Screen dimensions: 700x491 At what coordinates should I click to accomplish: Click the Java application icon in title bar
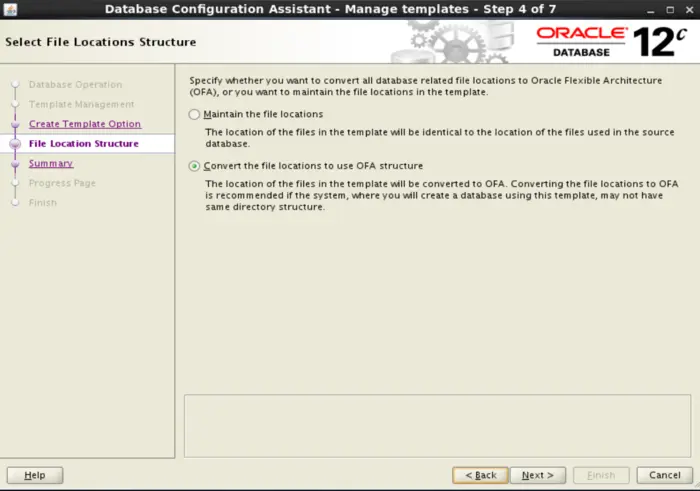(x=10, y=9)
